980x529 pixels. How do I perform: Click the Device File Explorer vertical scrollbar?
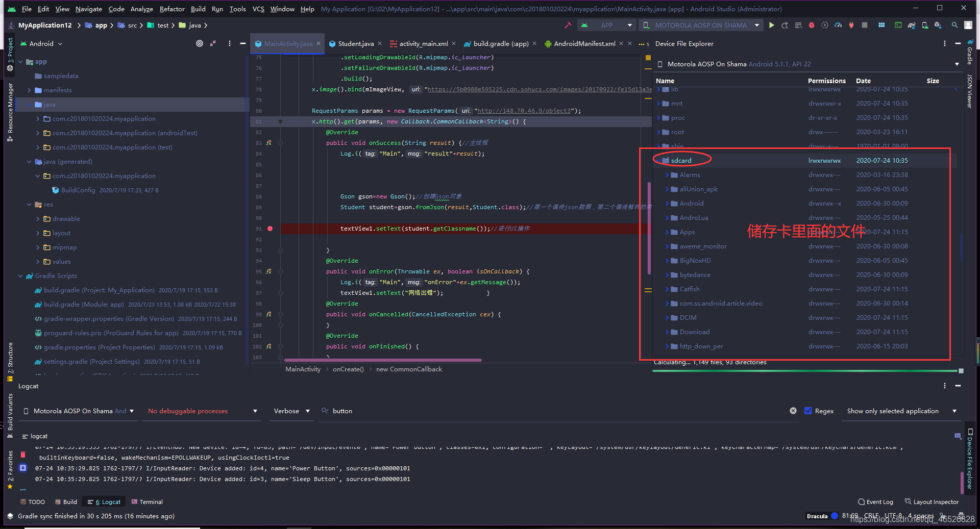point(962,247)
